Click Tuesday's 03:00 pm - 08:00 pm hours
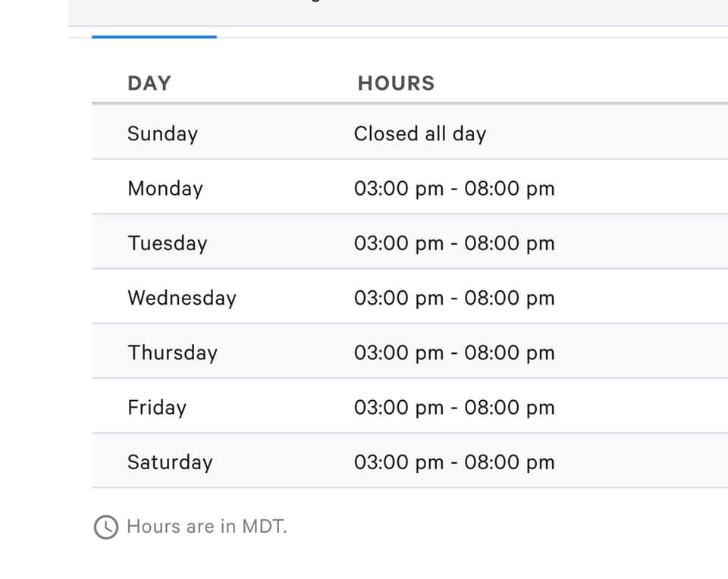This screenshot has width=728, height=579. pyautogui.click(x=454, y=243)
